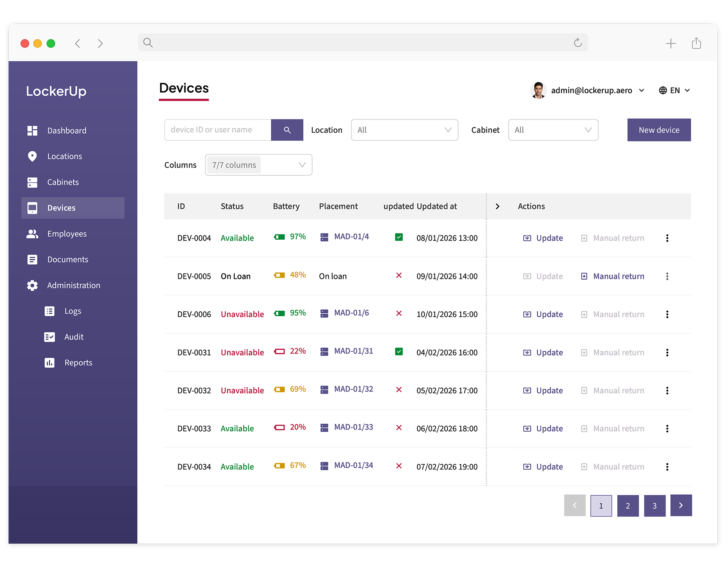Open the Administration section
728x569 pixels.
pyautogui.click(x=73, y=285)
